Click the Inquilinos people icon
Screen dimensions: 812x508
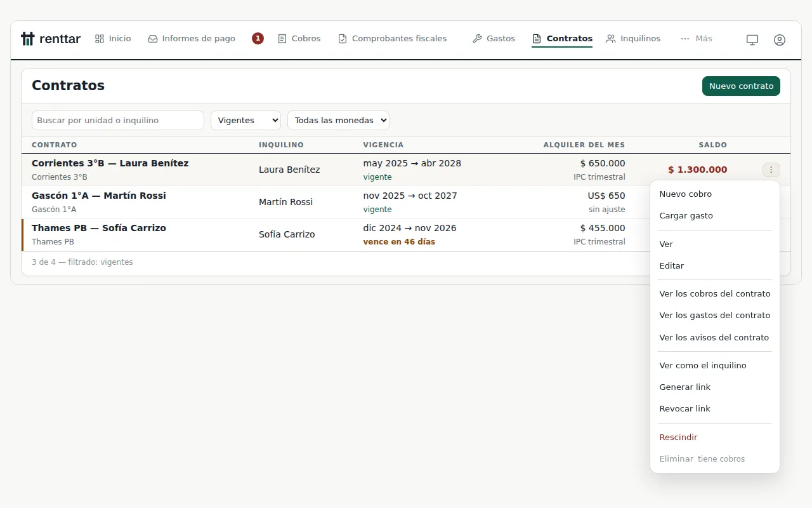pyautogui.click(x=611, y=39)
